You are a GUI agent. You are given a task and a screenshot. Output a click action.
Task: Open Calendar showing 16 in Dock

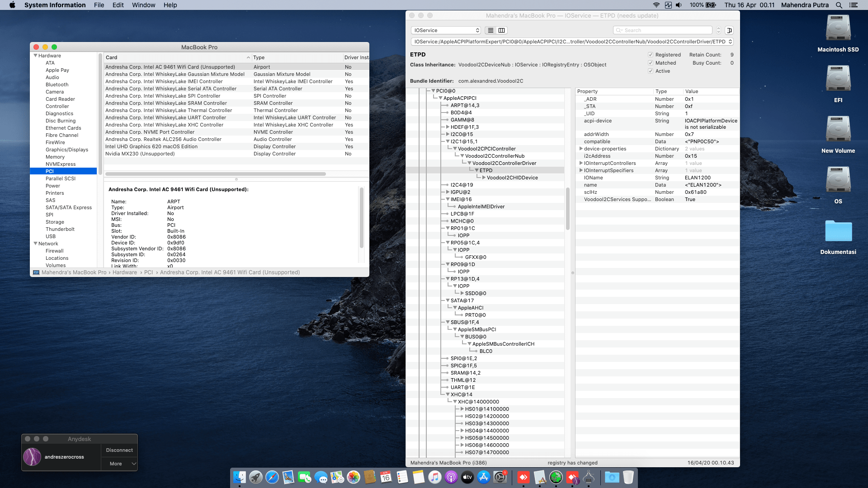coord(386,477)
